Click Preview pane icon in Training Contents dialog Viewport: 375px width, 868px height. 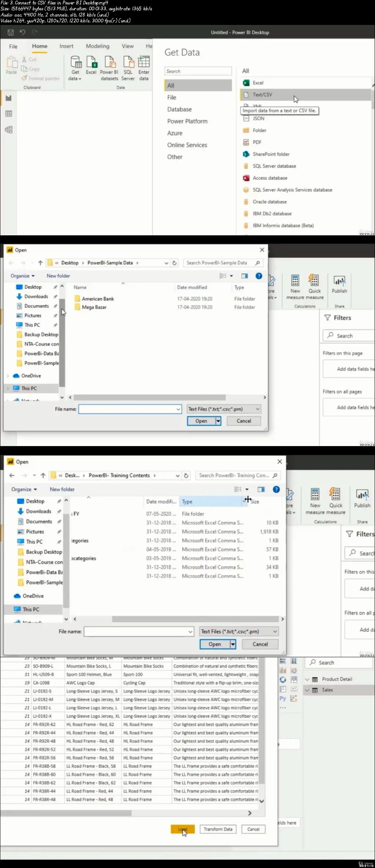click(x=261, y=489)
